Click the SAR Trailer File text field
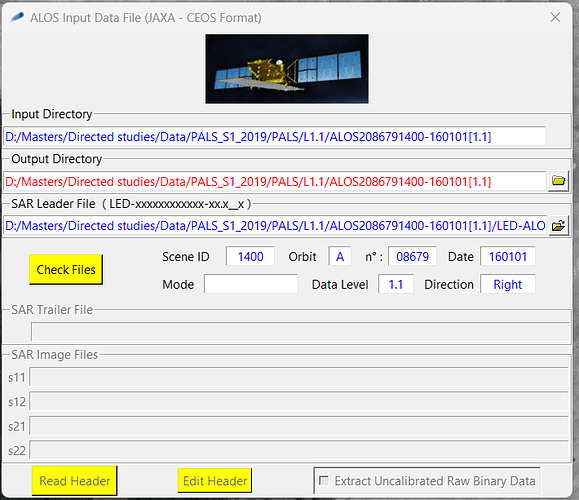Image resolution: width=579 pixels, height=500 pixels. (x=301, y=331)
